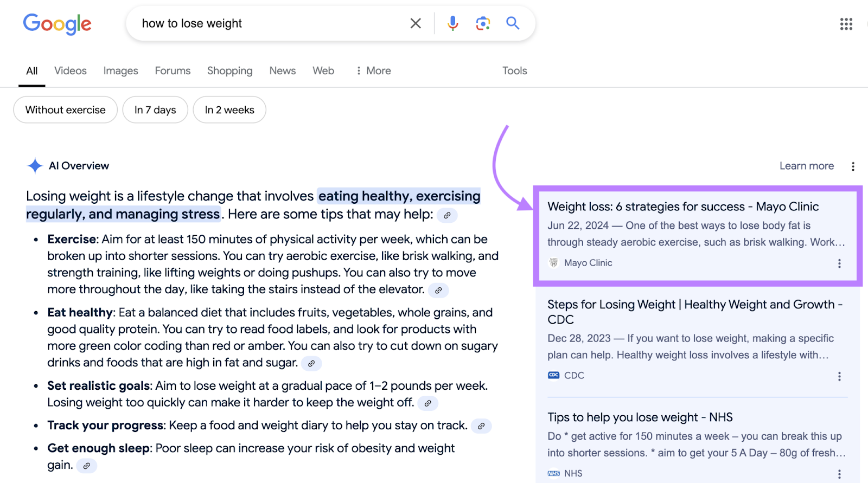The width and height of the screenshot is (868, 483).
Task: Click the link icon after Exercise tip
Action: coord(438,290)
